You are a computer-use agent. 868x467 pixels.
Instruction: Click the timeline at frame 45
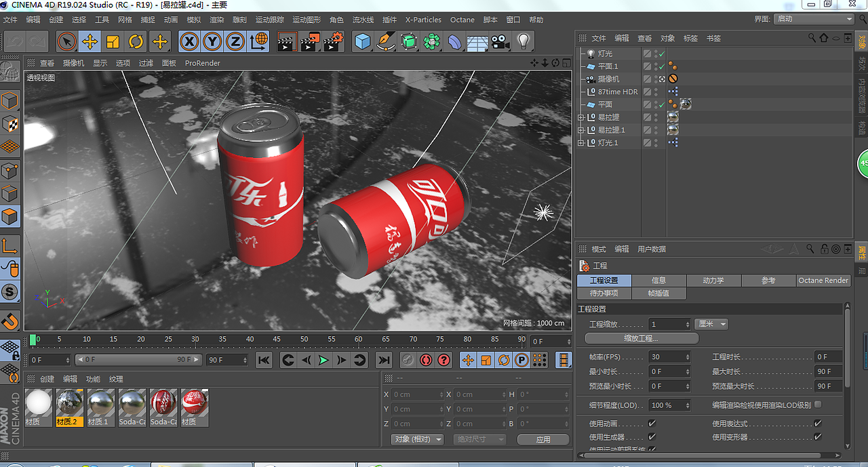(277, 339)
